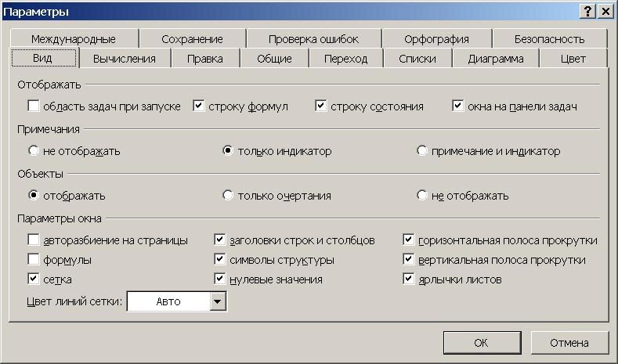
Task: Click the Авто color combo box
Action: 176,301
